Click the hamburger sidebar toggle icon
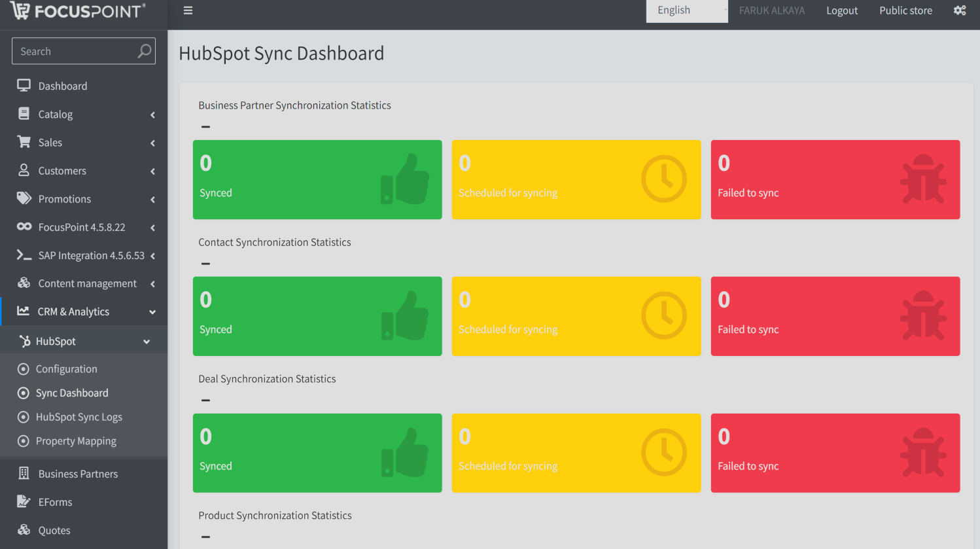The height and width of the screenshot is (549, 980). 188,10
